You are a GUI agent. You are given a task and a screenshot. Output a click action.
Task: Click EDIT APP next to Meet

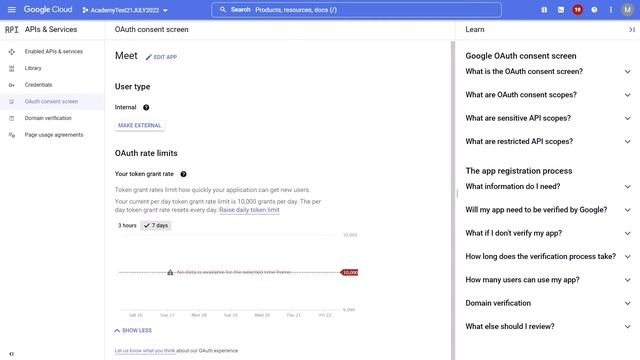click(x=161, y=57)
